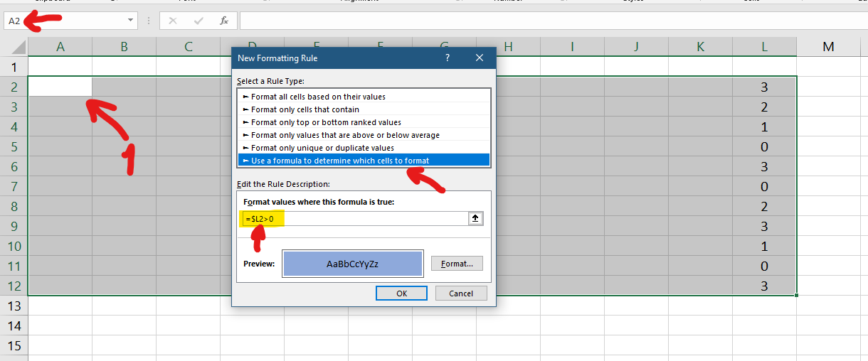Click the formula bar input area
Screen dimensions: 868x361
(554, 21)
